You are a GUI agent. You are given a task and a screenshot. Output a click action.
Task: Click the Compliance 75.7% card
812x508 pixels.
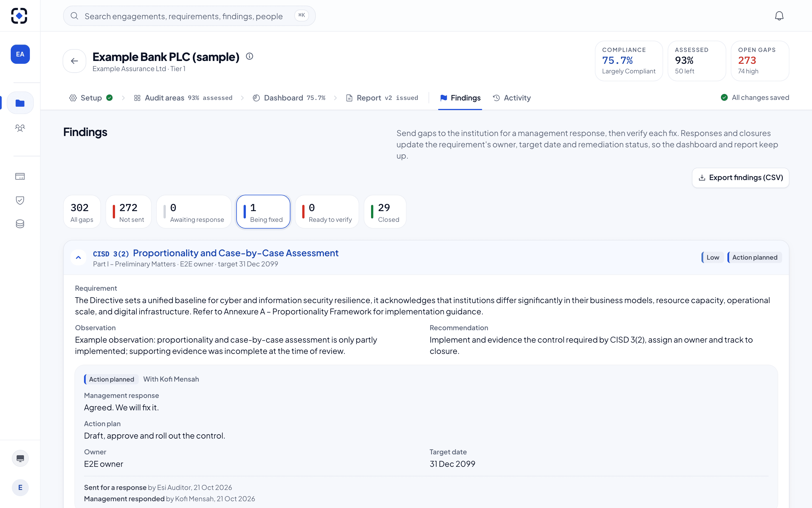629,61
